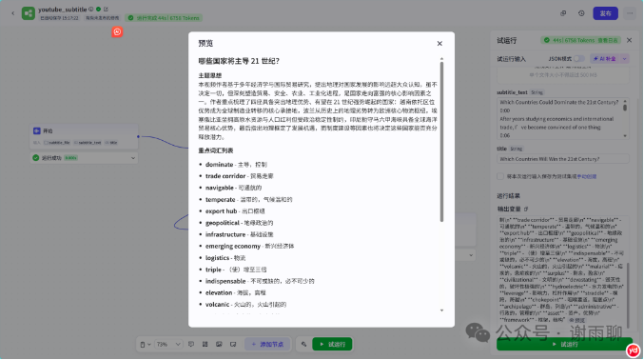View logs in green run status badge

(x=608, y=40)
